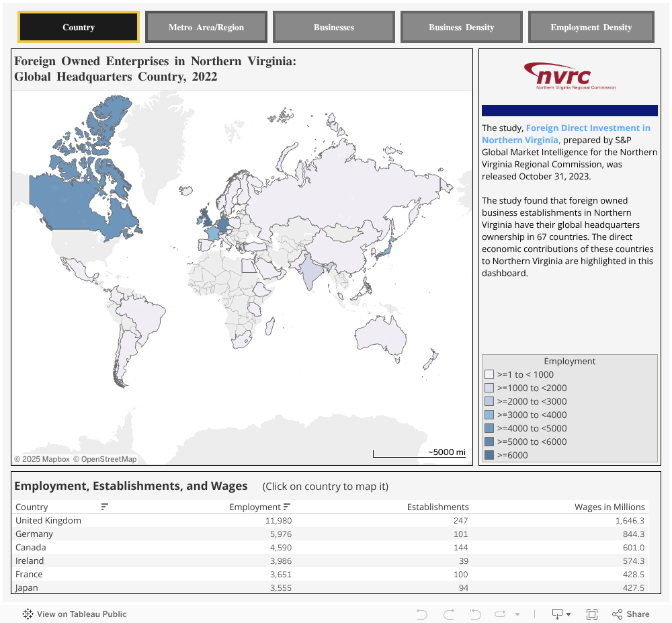
Task: Activate the undo arrow in the toolbar
Action: click(421, 614)
